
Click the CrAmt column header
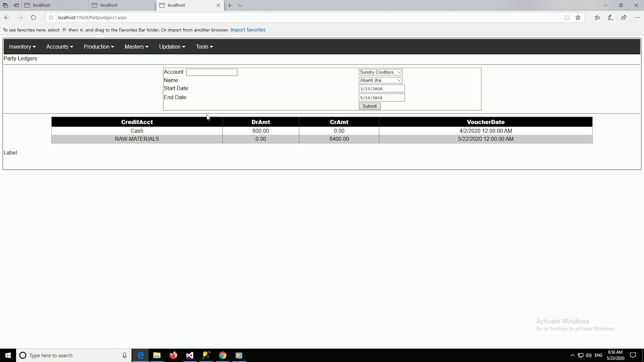339,122
